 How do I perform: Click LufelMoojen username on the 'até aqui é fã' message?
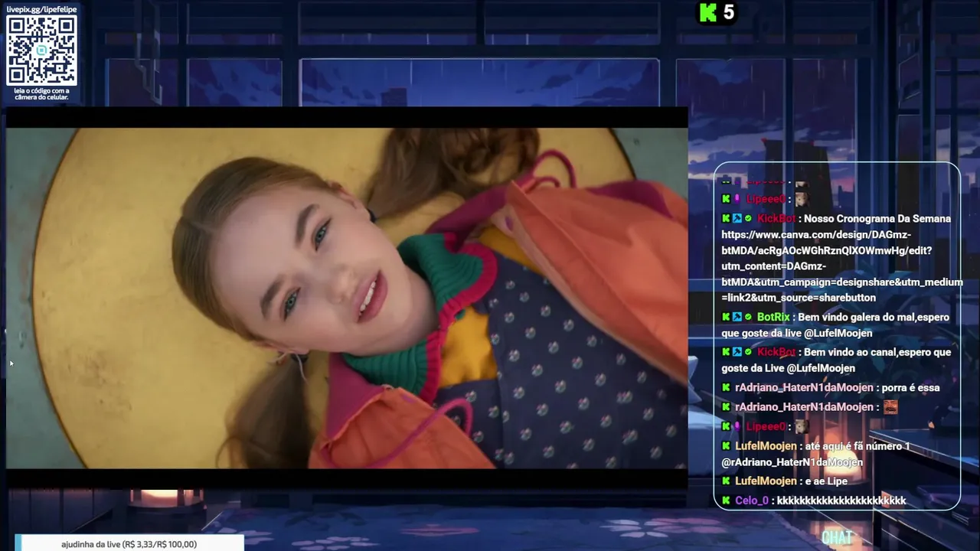click(x=766, y=445)
